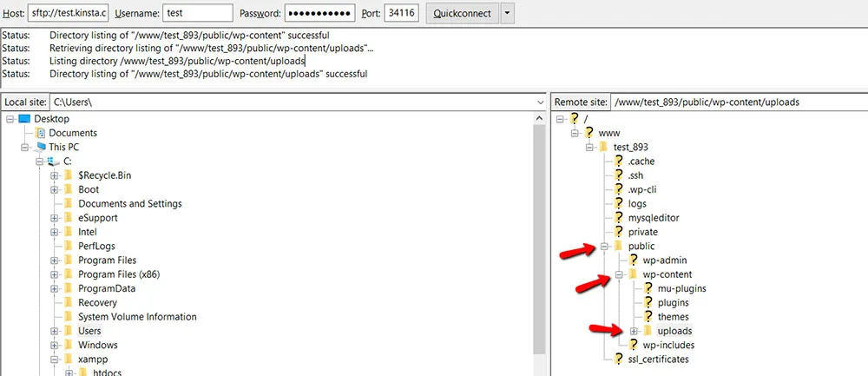
Task: Select the remote root / folder icon
Action: pyautogui.click(x=574, y=118)
